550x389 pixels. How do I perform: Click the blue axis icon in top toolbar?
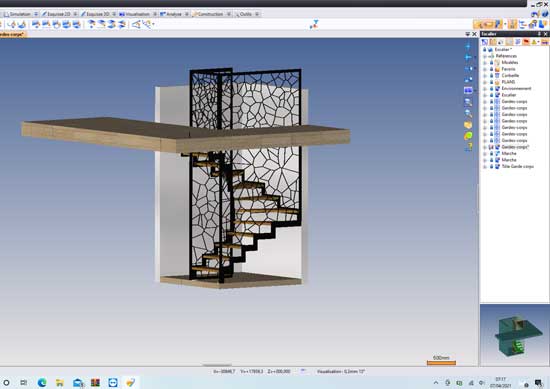click(x=314, y=24)
